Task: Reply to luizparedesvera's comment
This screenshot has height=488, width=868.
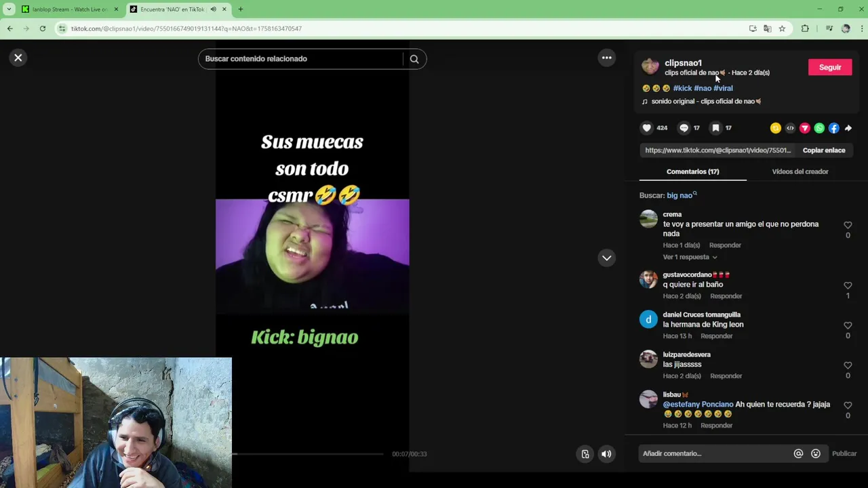Action: 726,376
